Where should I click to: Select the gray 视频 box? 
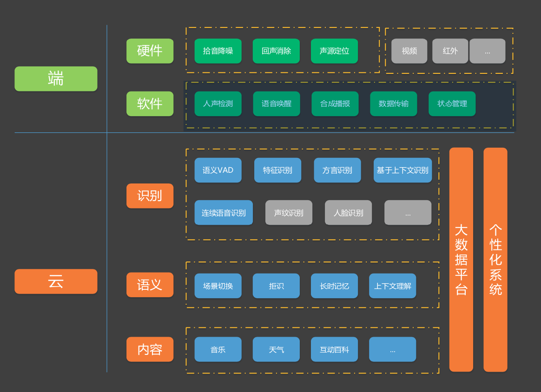pyautogui.click(x=409, y=51)
